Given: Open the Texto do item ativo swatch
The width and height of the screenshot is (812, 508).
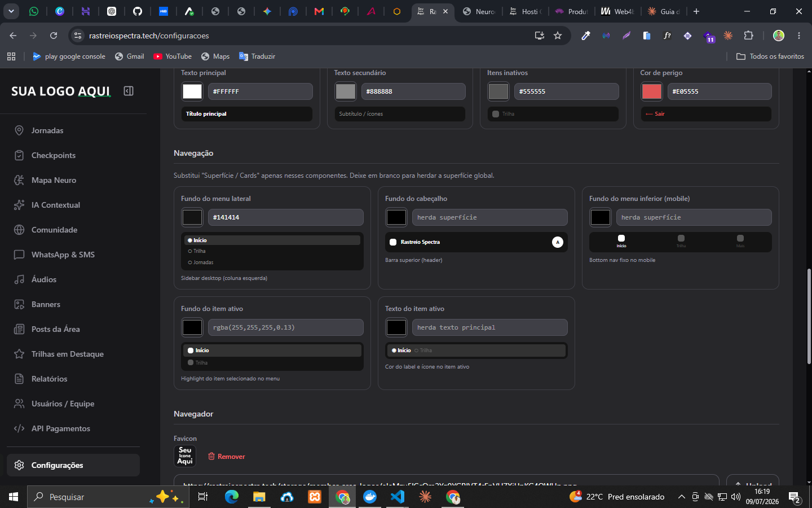Looking at the screenshot, I should (396, 327).
